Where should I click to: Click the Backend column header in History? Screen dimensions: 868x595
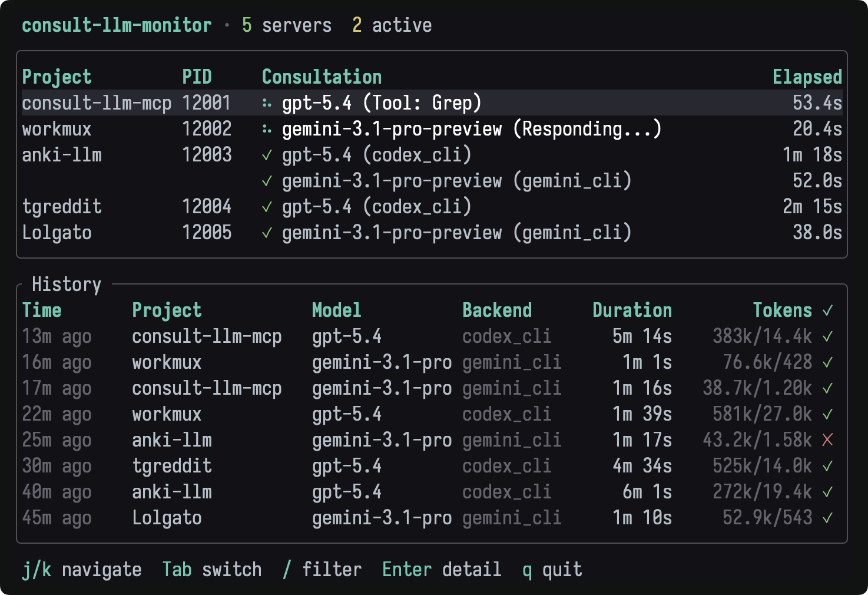coord(497,310)
